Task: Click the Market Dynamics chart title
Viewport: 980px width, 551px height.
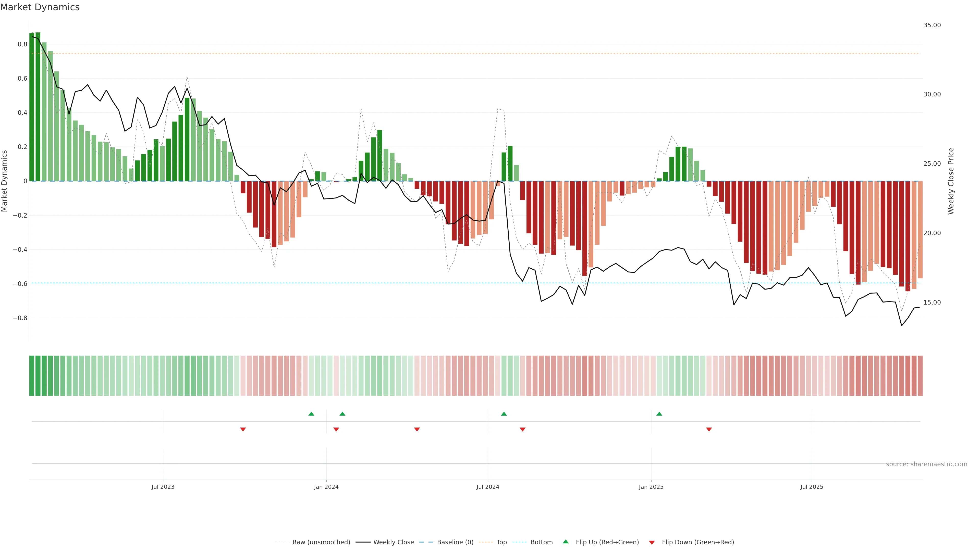Action: coord(40,7)
